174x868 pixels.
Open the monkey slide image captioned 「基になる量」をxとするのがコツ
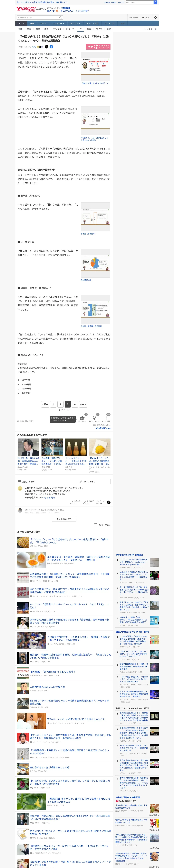point(95,66)
